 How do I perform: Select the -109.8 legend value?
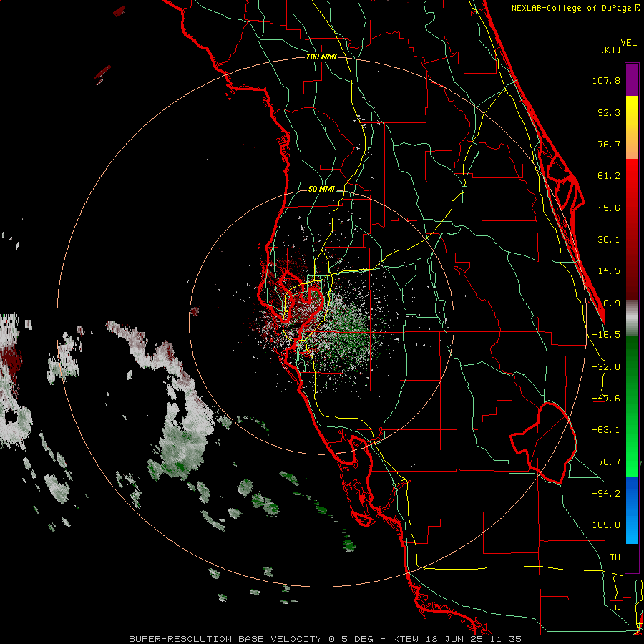pyautogui.click(x=603, y=525)
